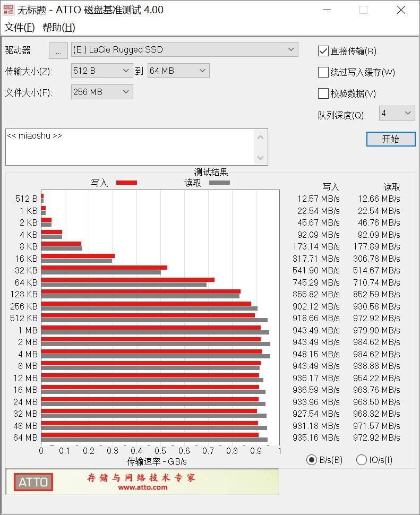Screen dimensions: 420x515
Task: Open the queue depth dropdown showing 4
Action: click(x=397, y=113)
